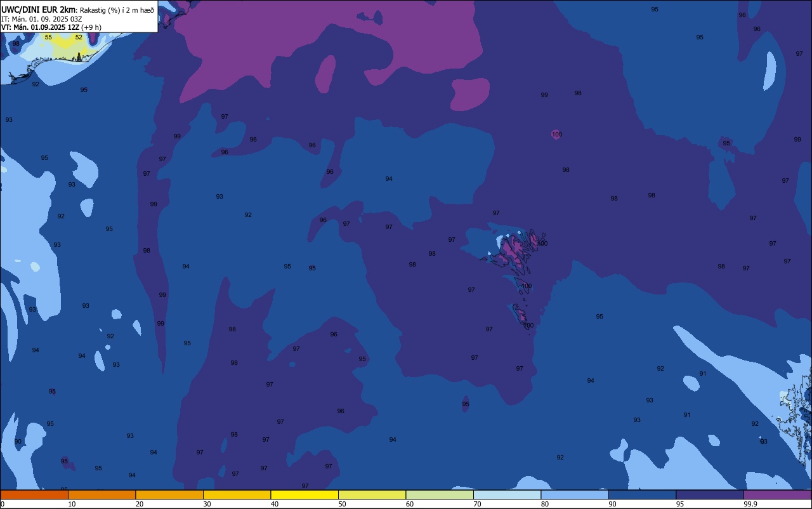This screenshot has height=509, width=812.
Task: Click the "60" legend tick label
Action: (x=410, y=504)
